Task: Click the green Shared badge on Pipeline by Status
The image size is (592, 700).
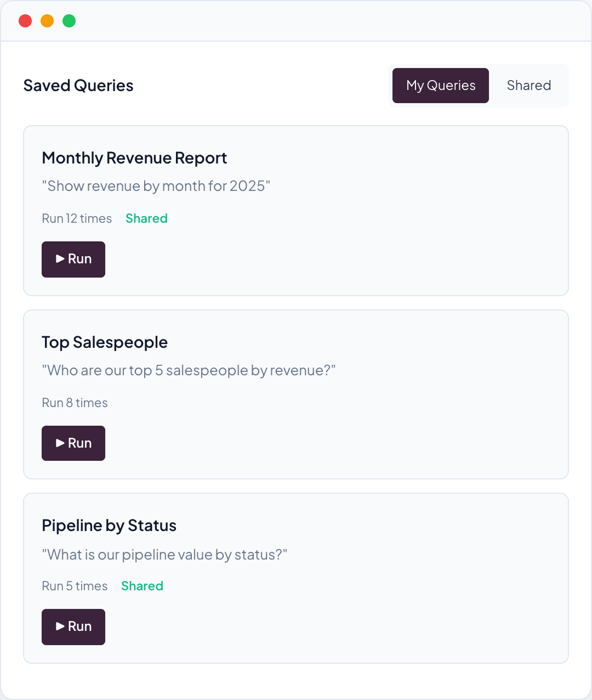Action: click(x=142, y=586)
